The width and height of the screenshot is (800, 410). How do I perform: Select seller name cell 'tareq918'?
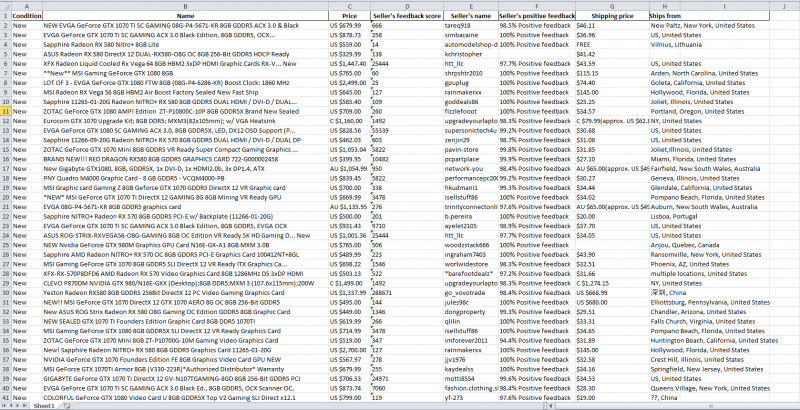pyautogui.click(x=471, y=25)
